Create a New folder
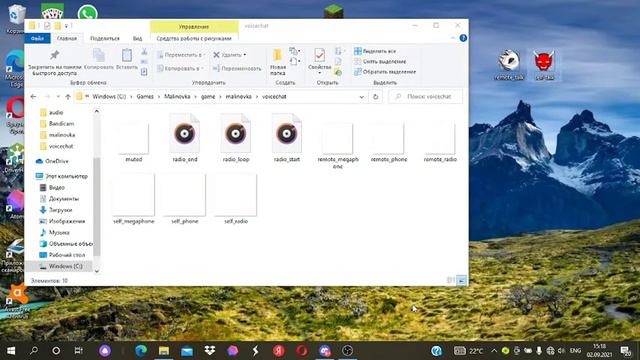Image resolution: width=640 pixels, height=360 pixels. (278, 62)
